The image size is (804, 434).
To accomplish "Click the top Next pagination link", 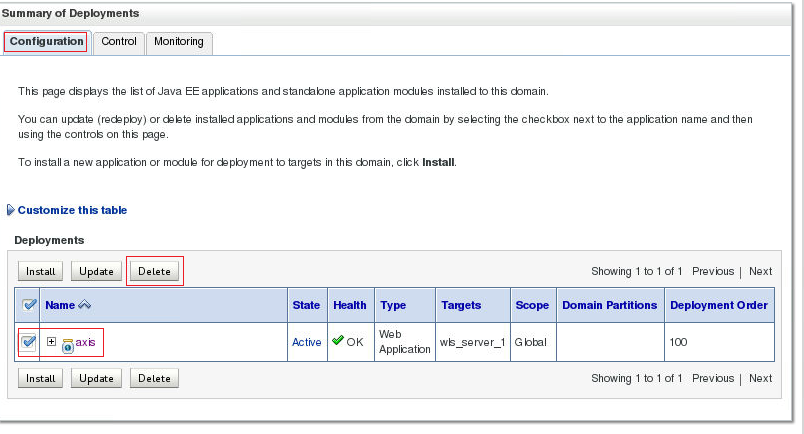I will (760, 271).
